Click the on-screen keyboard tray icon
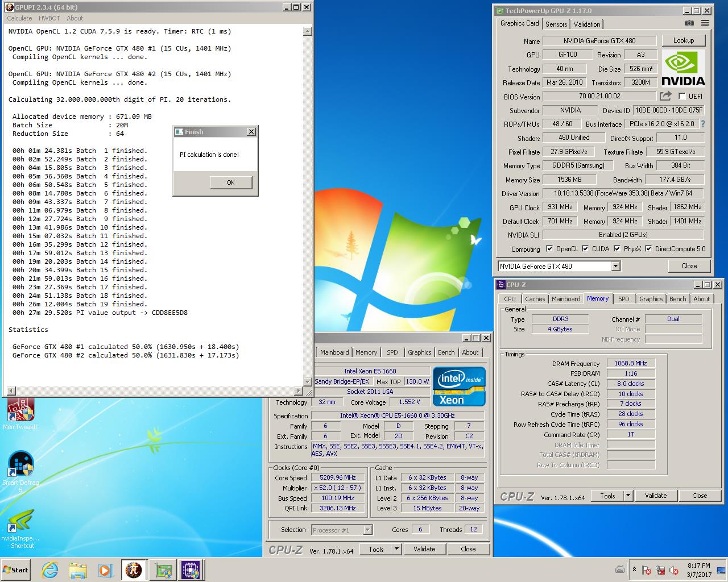This screenshot has height=582, width=728. tap(620, 569)
